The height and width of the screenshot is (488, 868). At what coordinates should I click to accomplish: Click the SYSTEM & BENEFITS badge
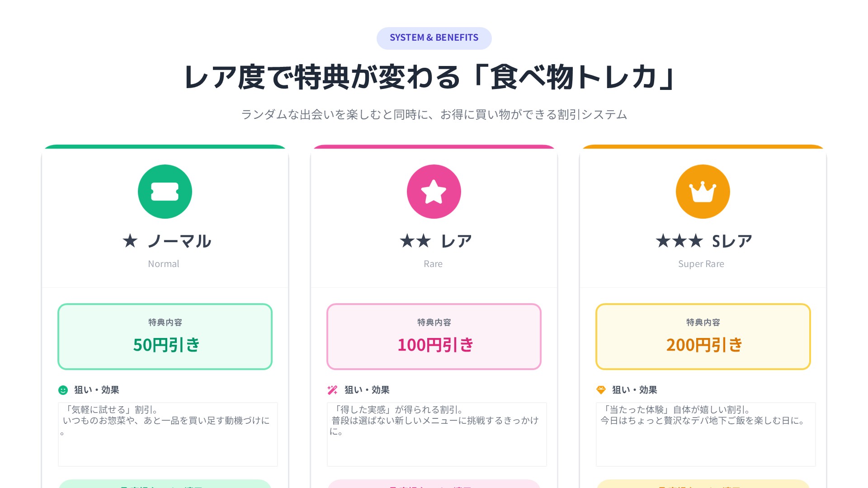click(x=434, y=38)
